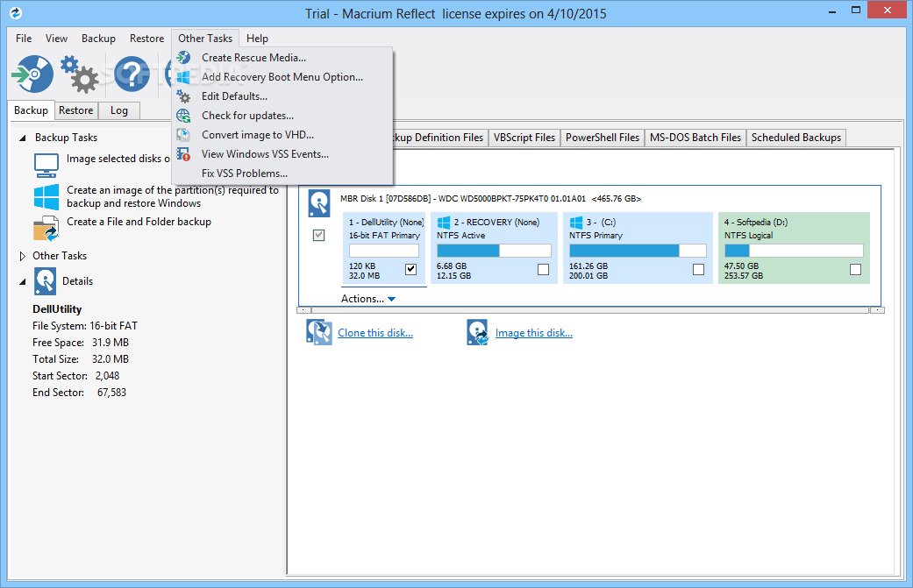Viewport: 913px width, 588px height.
Task: Click Create an image of the partition(s) text
Action: pos(173,196)
